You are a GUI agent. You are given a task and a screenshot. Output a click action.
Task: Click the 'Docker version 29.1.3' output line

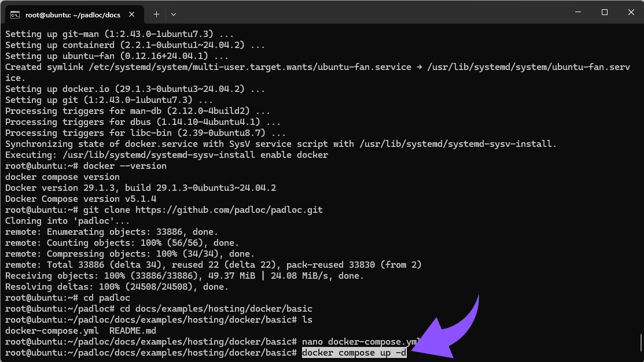[x=141, y=187]
